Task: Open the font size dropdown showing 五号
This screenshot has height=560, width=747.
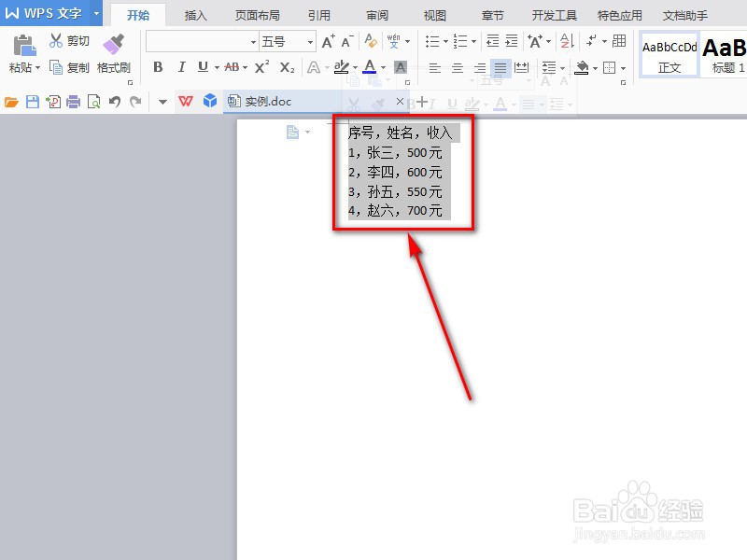Action: (285, 41)
